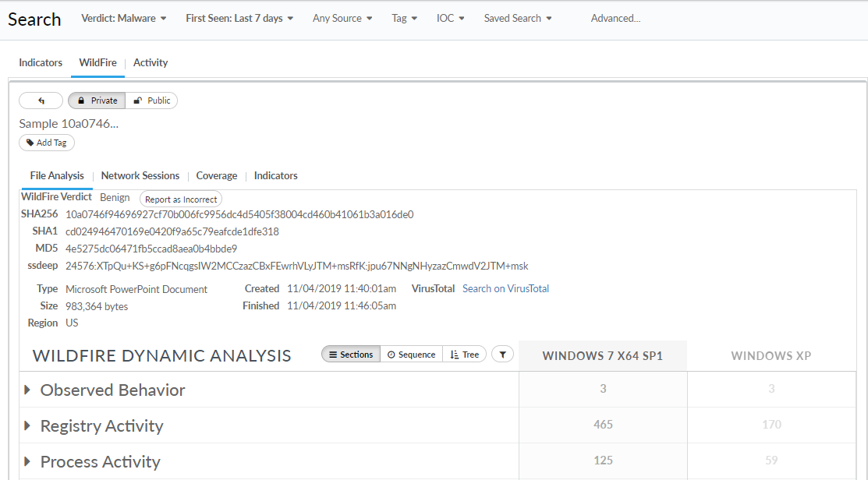Screen dimensions: 868x480
Task: Select the Windows XP column
Action: 771,356
